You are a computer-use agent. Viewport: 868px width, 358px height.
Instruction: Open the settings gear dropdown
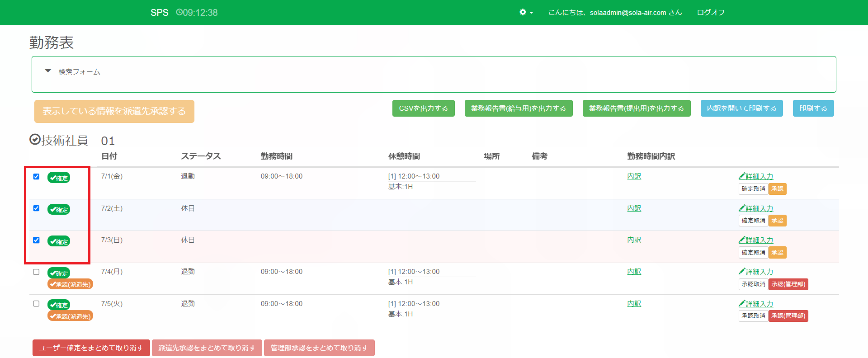(526, 12)
